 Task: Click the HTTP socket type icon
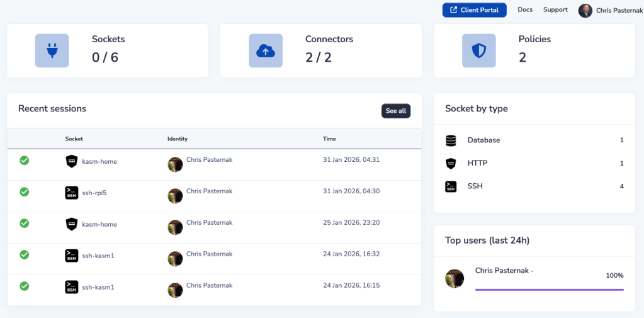451,164
